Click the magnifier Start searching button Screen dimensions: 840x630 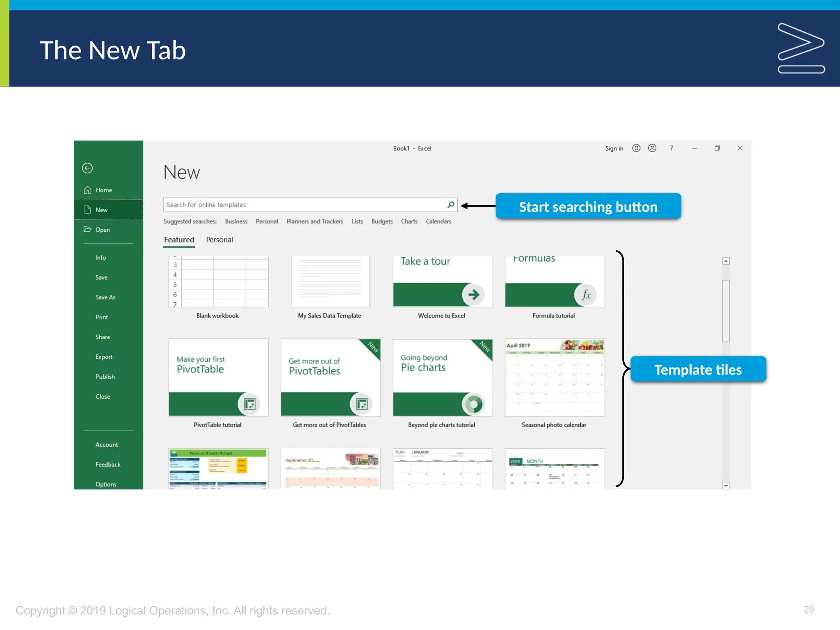451,205
